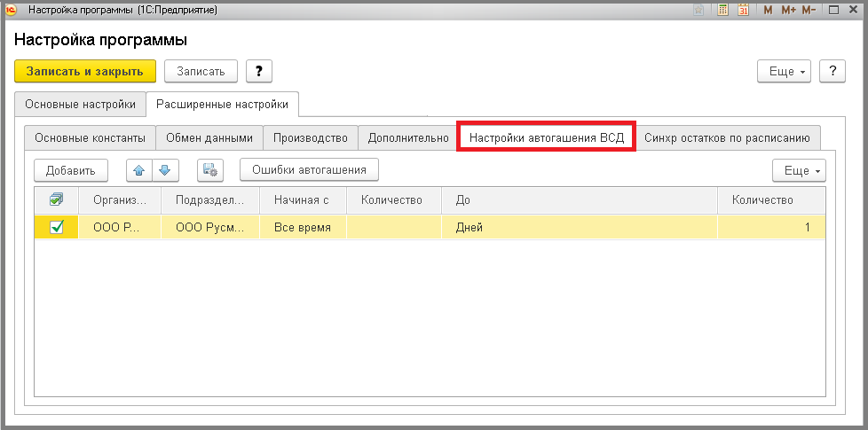Select the ООО Русм... subdivision cell
Viewport: 868px width, 430px height.
click(x=209, y=227)
